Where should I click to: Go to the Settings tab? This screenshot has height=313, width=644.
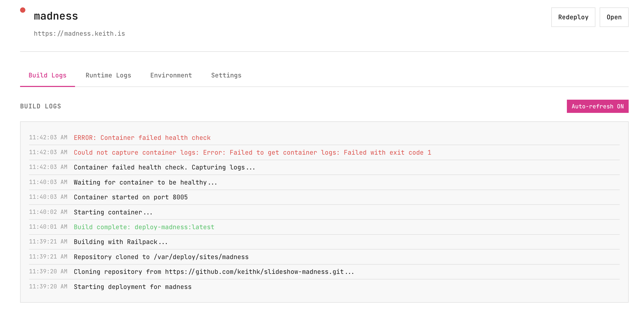(x=226, y=75)
